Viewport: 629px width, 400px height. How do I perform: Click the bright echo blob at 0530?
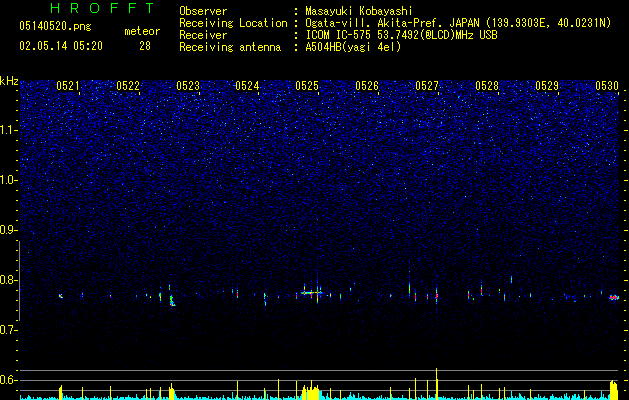click(x=614, y=297)
